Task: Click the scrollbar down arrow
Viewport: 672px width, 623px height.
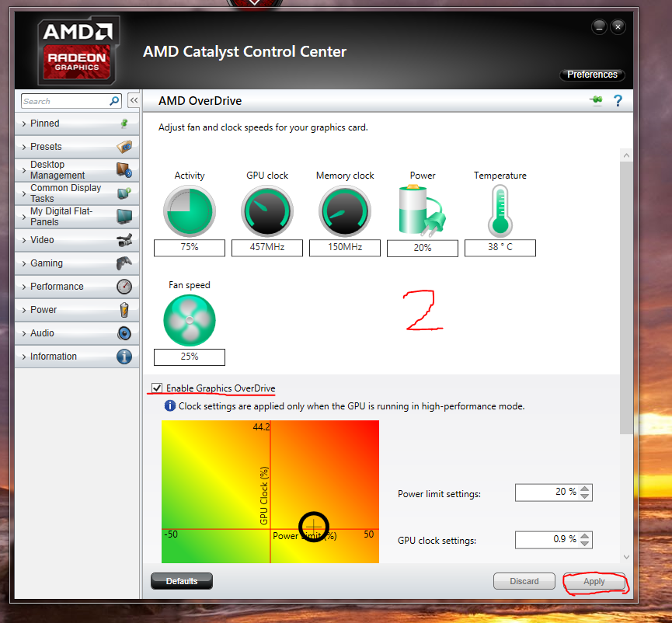Action: [x=626, y=557]
